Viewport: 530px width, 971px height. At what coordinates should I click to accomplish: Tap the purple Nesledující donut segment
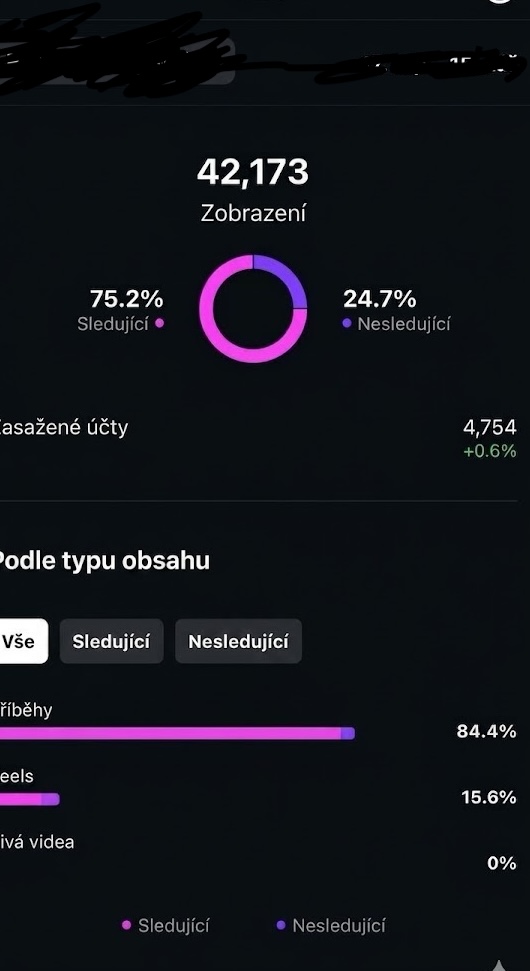[288, 276]
